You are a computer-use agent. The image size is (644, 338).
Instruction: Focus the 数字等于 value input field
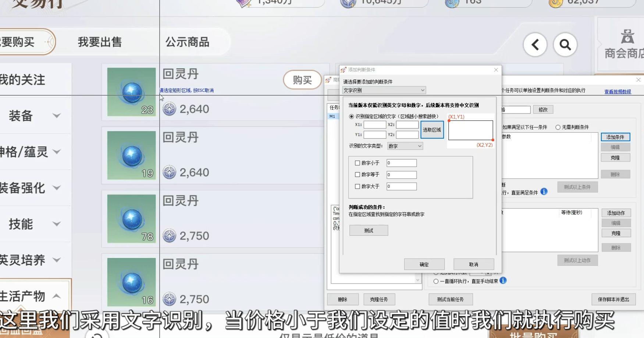pos(402,175)
